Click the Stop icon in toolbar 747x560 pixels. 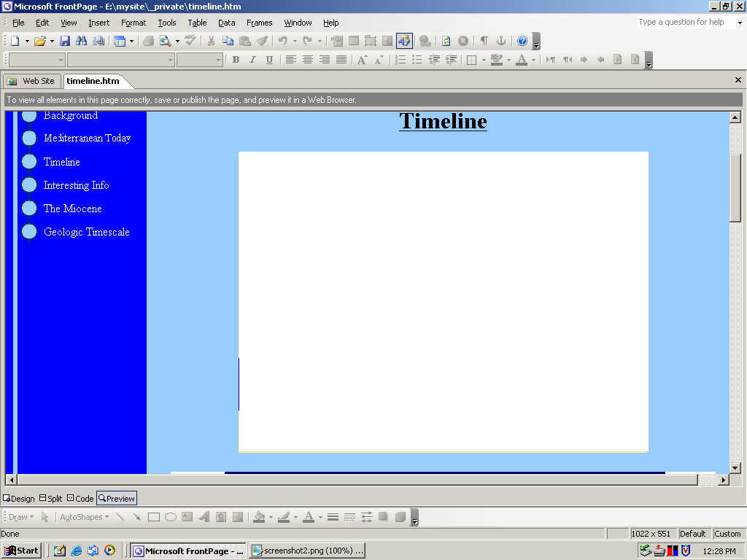click(463, 41)
